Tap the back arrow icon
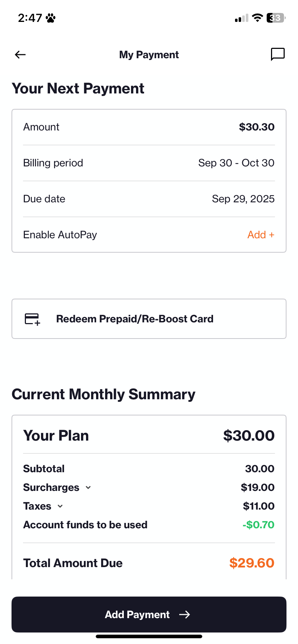Viewport: 298px width, 644px height. point(21,55)
